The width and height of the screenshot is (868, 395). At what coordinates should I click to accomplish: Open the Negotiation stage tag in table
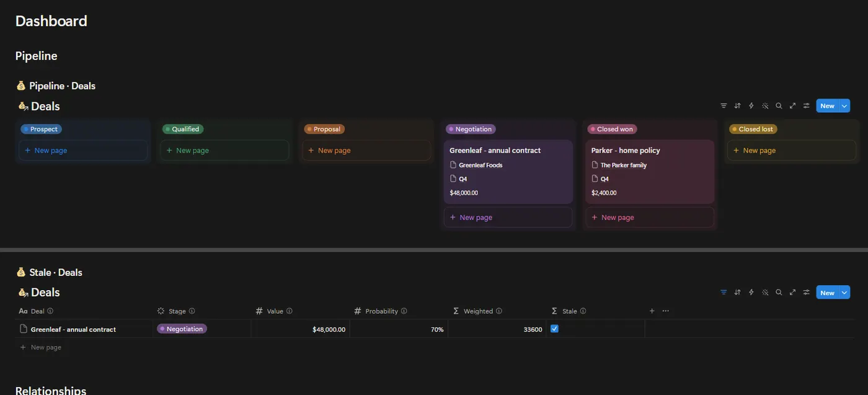click(x=181, y=329)
